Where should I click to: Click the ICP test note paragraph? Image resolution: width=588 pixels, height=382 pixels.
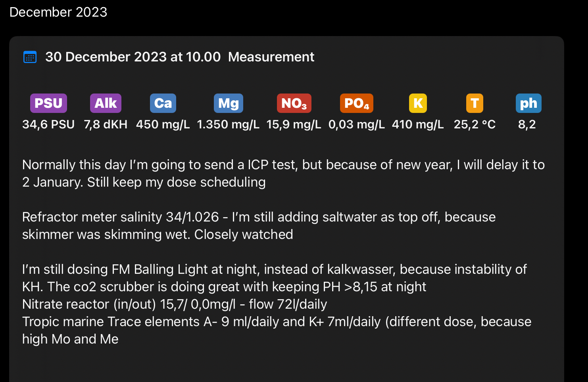click(283, 173)
